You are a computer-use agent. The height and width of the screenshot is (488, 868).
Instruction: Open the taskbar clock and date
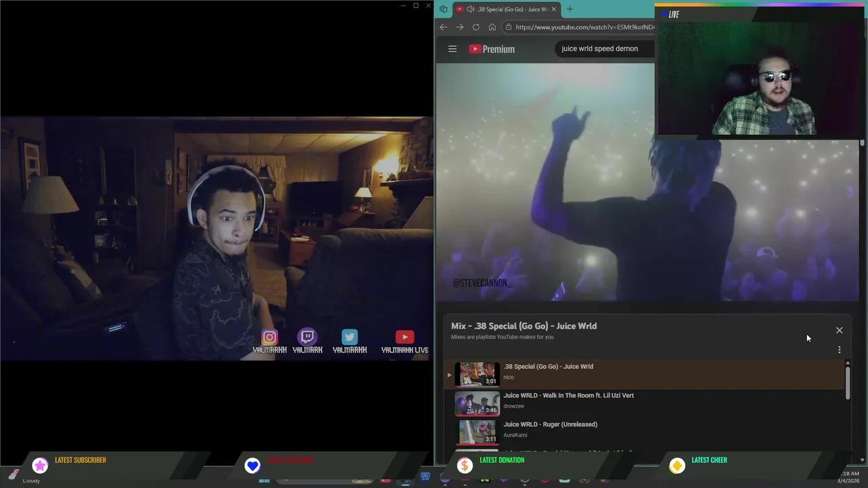click(x=848, y=477)
